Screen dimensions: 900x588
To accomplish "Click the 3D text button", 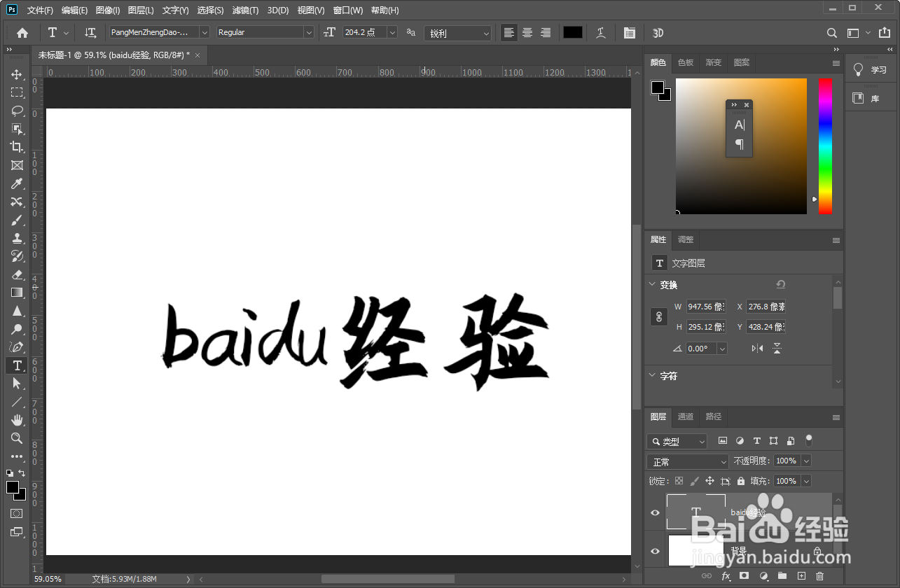I will (658, 33).
